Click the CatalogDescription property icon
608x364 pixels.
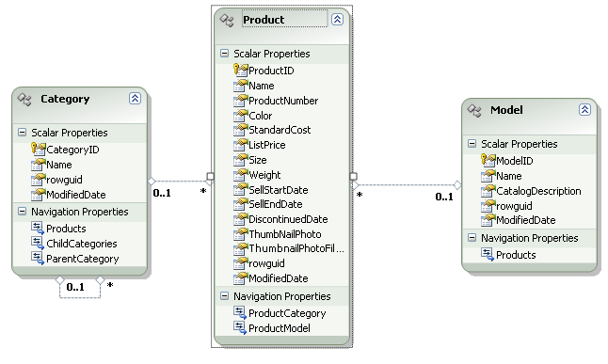tap(488, 191)
